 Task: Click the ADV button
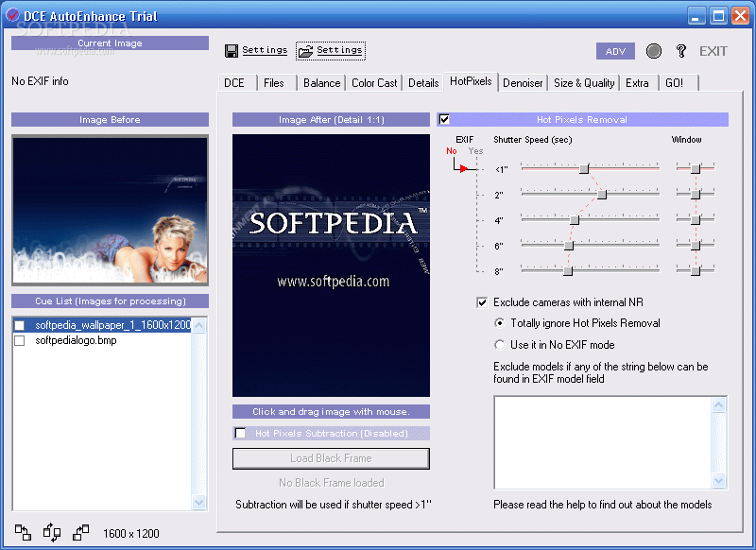click(x=615, y=51)
